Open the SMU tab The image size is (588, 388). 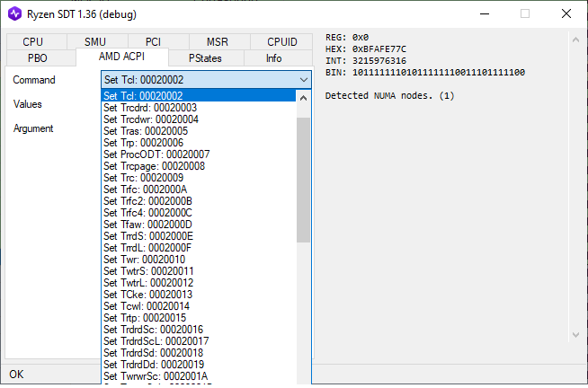coord(97,41)
